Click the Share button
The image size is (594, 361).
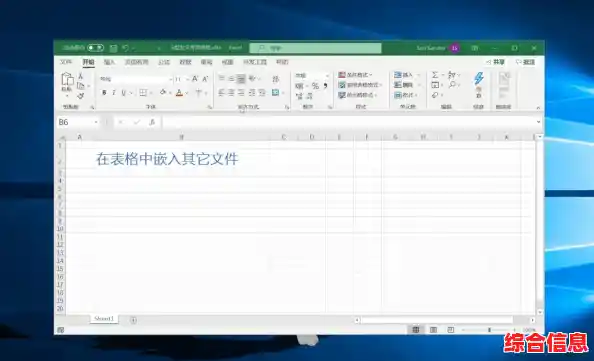coord(496,62)
